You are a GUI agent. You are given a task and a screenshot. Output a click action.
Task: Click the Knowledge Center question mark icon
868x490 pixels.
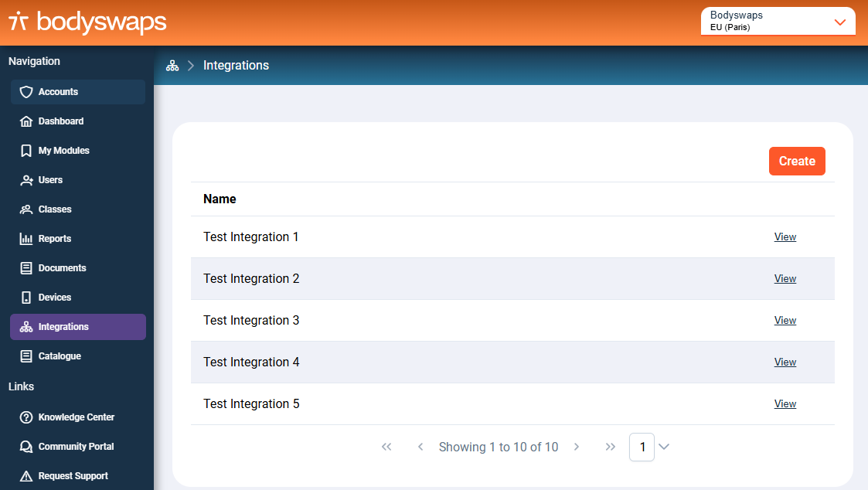point(26,417)
